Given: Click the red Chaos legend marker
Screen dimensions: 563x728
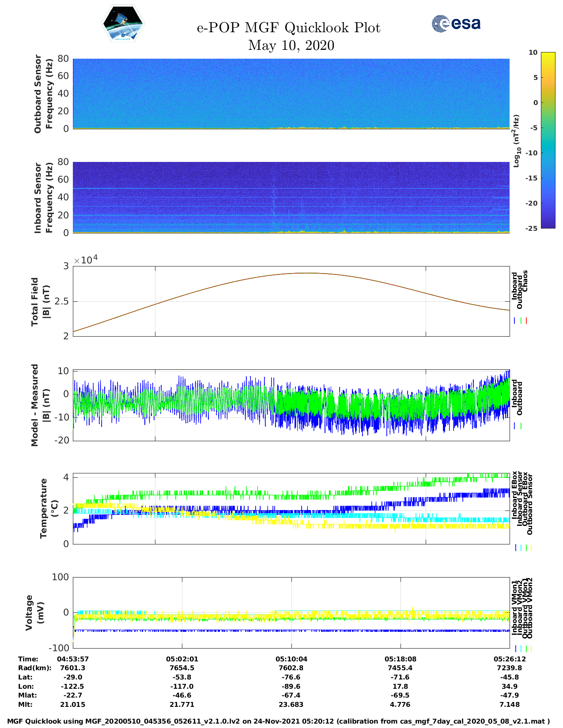Looking at the screenshot, I should (526, 321).
